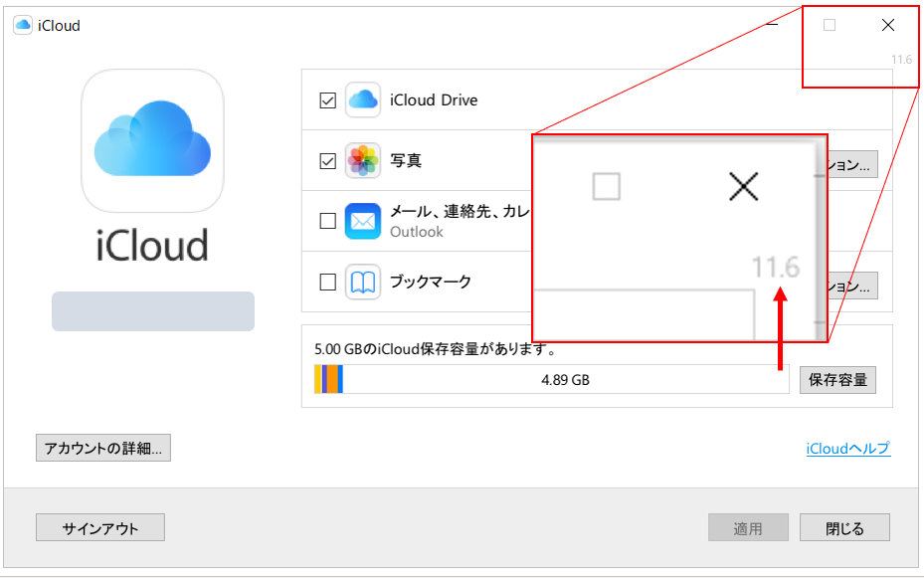
Task: Click the Photos flower icon
Action: 362,160
